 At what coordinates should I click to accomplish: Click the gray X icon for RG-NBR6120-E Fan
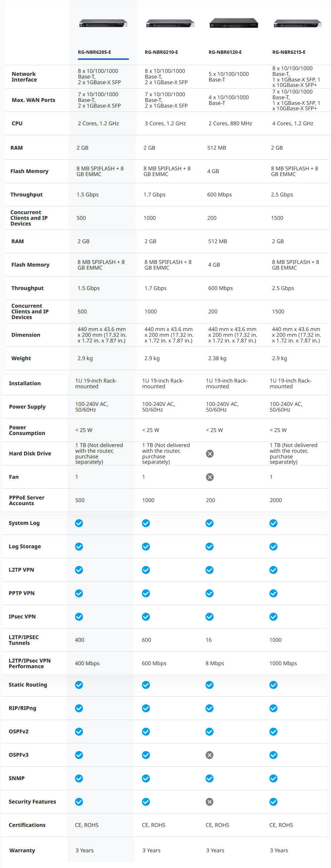click(210, 477)
